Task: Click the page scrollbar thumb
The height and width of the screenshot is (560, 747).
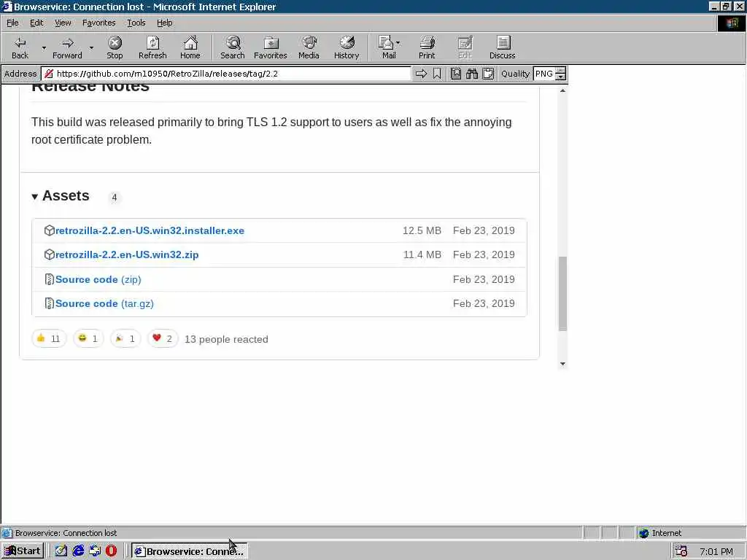Action: (x=562, y=293)
